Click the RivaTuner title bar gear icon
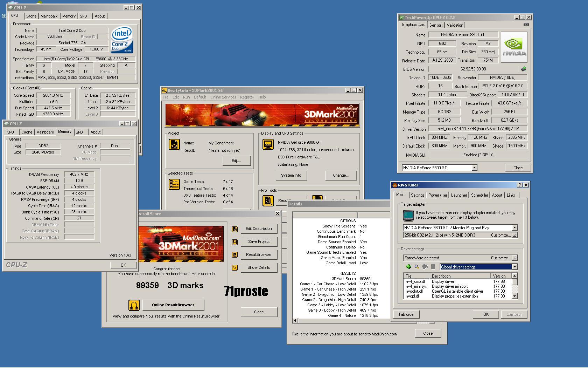 tap(395, 185)
